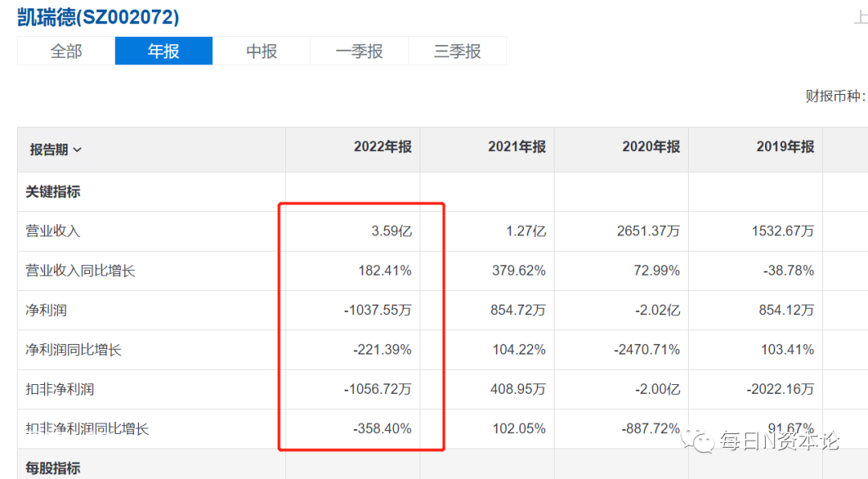Click the 379.62% growth value
Screen dimensions: 868x479
(518, 271)
